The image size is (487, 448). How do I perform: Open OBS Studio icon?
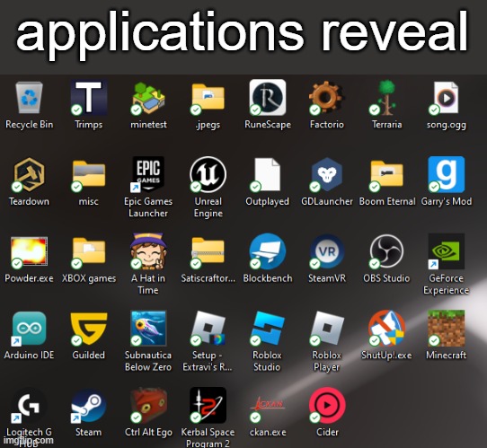point(386,251)
